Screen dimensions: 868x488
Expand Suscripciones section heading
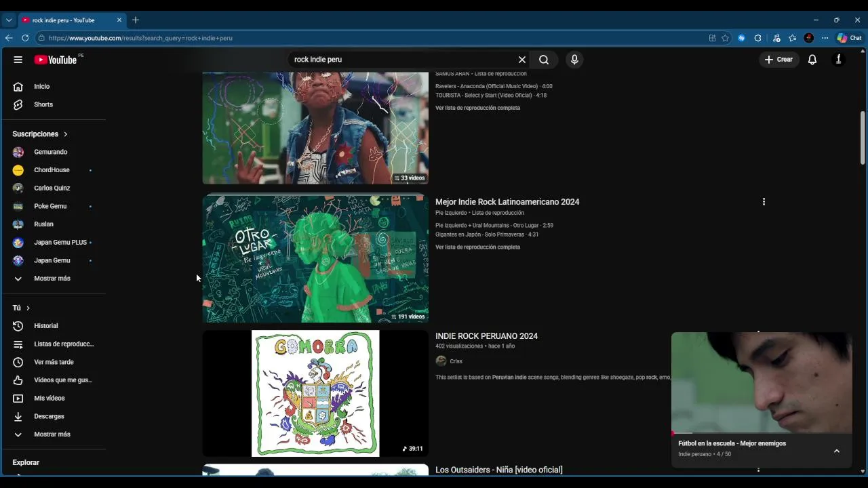[x=40, y=134]
